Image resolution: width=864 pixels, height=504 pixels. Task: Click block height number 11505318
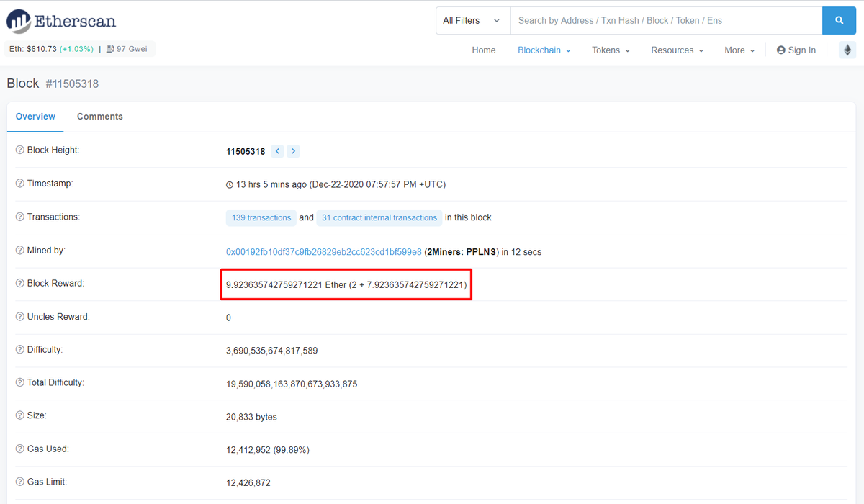pyautogui.click(x=246, y=152)
